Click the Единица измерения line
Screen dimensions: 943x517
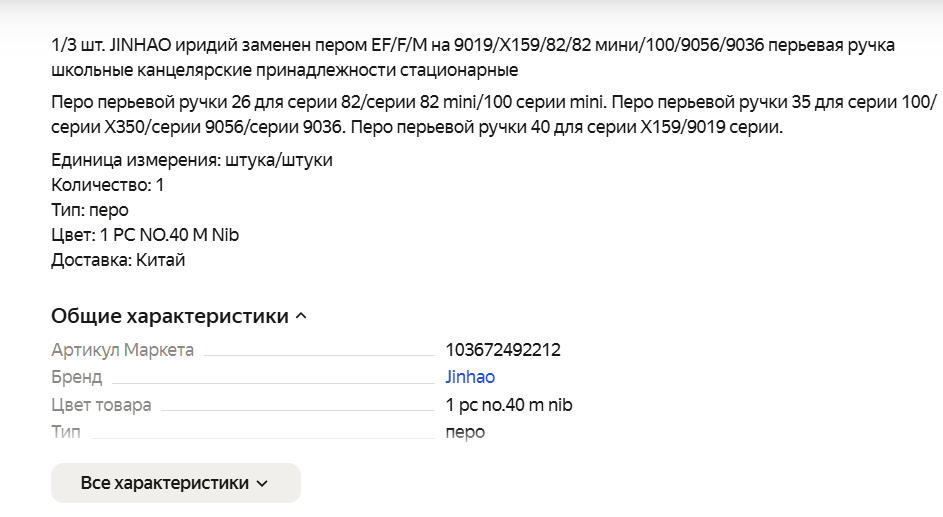pos(191,160)
